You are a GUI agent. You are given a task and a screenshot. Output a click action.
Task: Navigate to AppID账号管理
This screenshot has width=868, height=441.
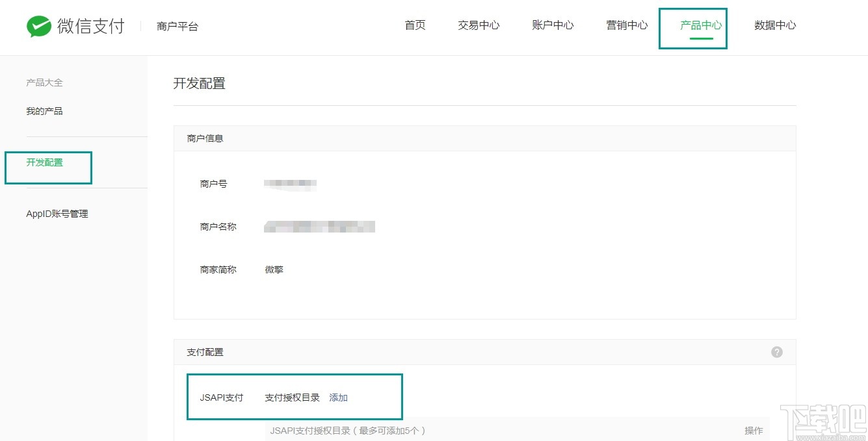click(x=57, y=213)
